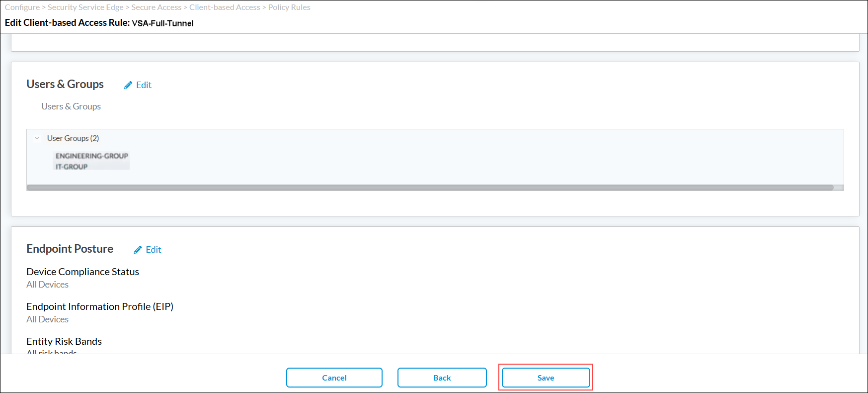Navigate to the Configure breadcrumb
Image resolution: width=868 pixels, height=393 pixels.
tap(22, 7)
